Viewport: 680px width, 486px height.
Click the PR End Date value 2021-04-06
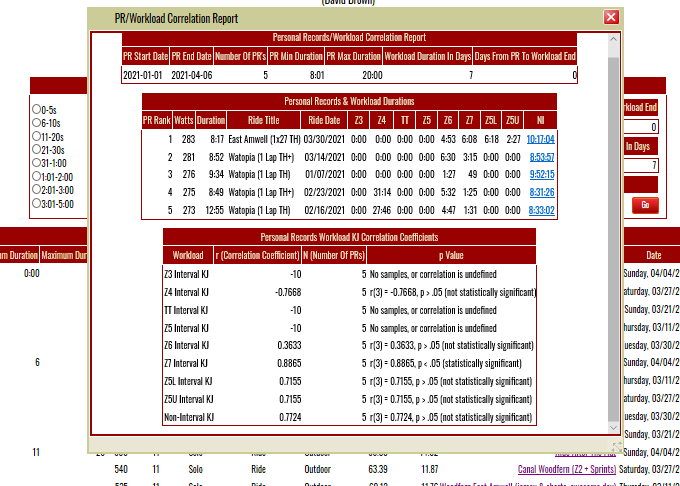pos(192,75)
